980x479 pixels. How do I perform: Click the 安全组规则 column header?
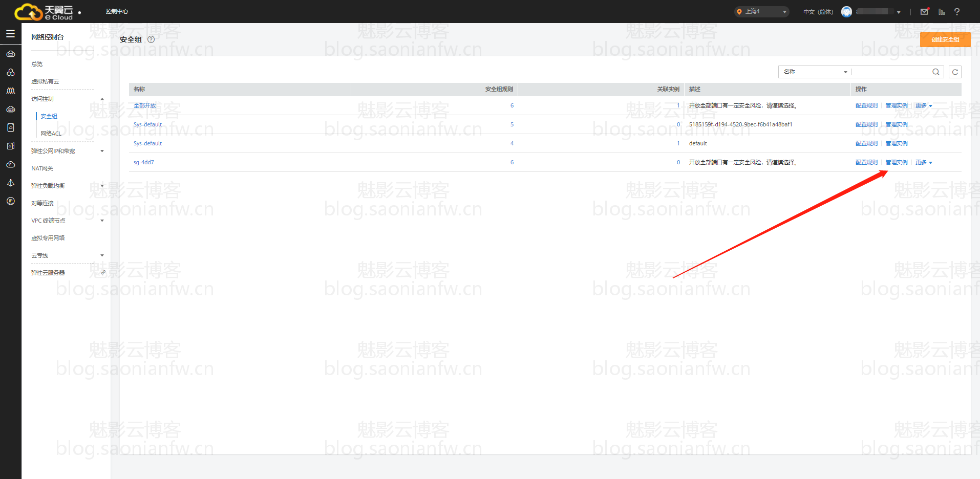[x=499, y=89]
